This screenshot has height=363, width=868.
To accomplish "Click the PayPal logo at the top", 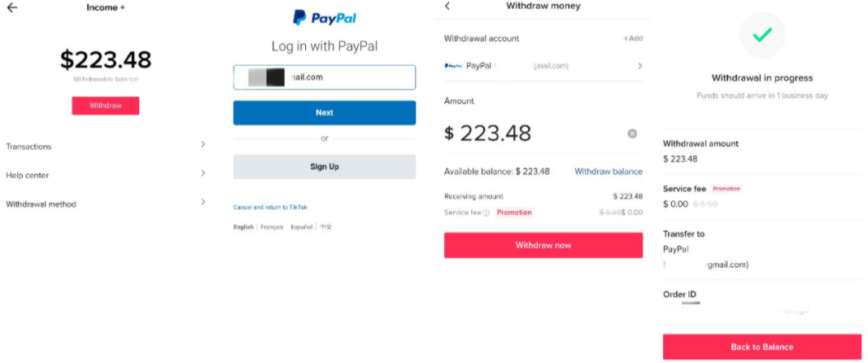I will 325,18.
